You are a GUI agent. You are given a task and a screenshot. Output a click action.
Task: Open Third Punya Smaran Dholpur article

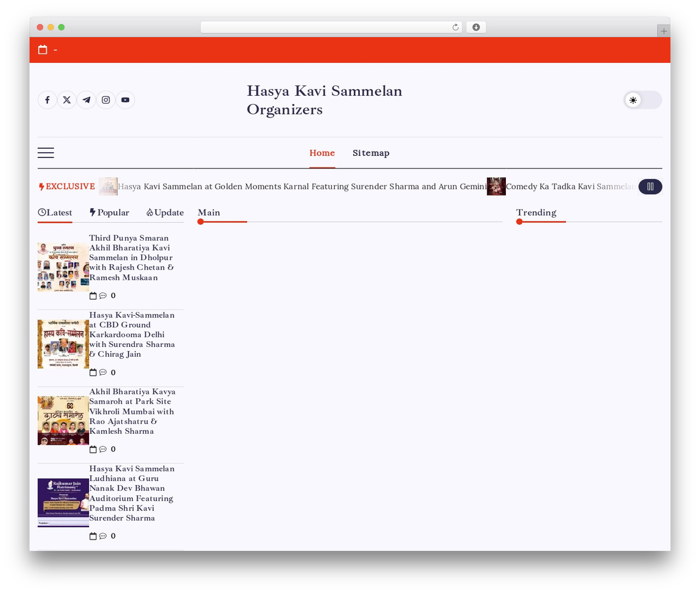coord(131,258)
